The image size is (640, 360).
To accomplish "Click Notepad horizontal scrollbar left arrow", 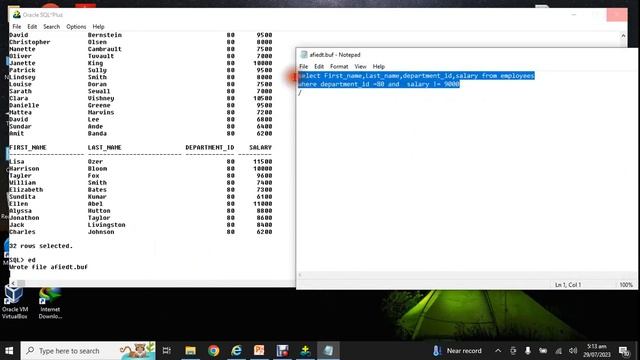I will pyautogui.click(x=300, y=275).
